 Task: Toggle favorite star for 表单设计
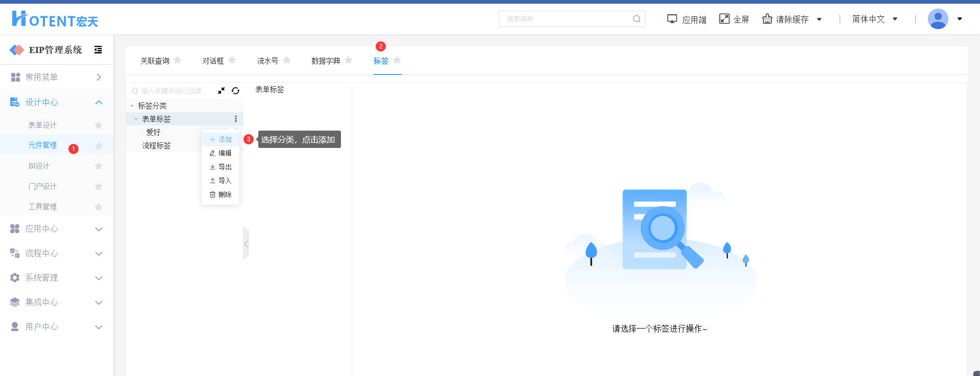99,125
